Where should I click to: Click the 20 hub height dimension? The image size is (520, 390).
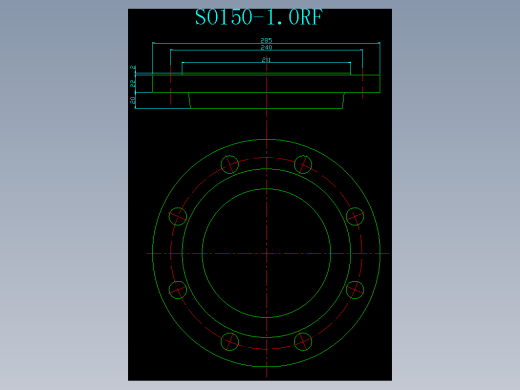(133, 100)
